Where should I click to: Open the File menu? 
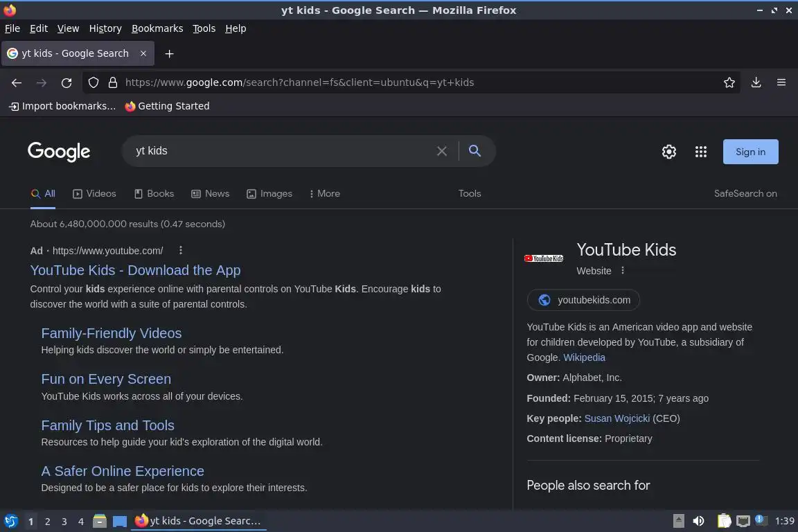12,28
